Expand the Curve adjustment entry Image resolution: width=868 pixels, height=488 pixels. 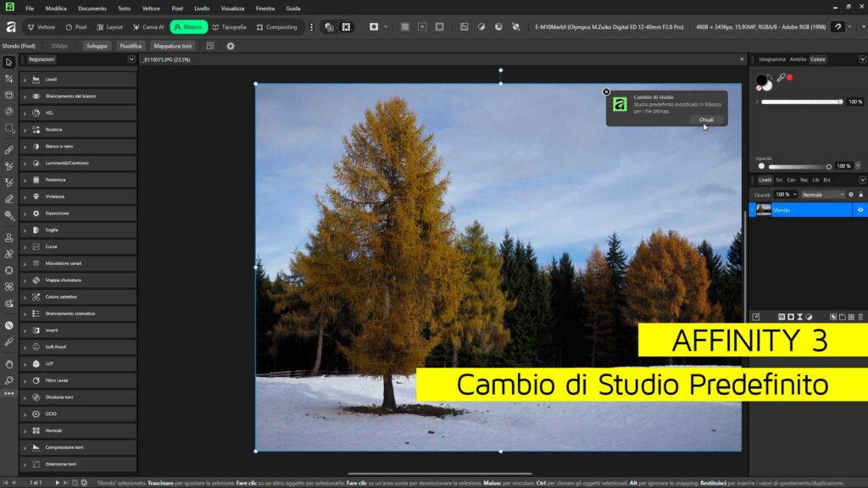[x=25, y=247]
